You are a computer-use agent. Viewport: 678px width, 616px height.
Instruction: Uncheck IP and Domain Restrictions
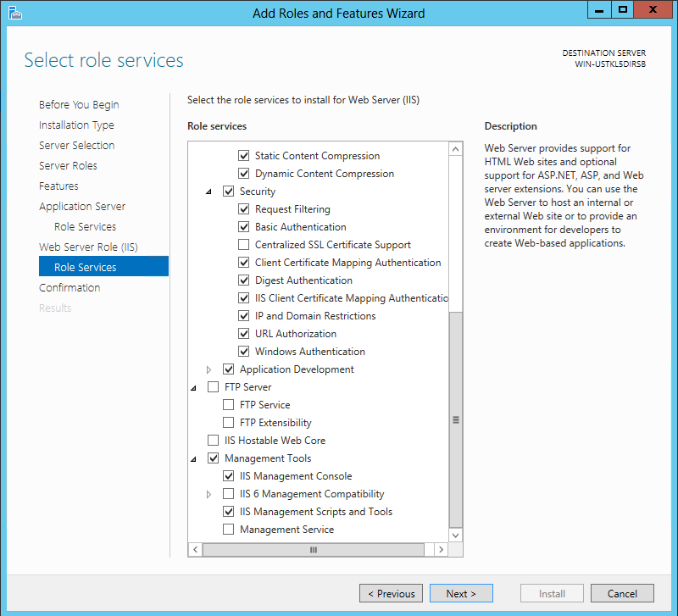(x=244, y=316)
